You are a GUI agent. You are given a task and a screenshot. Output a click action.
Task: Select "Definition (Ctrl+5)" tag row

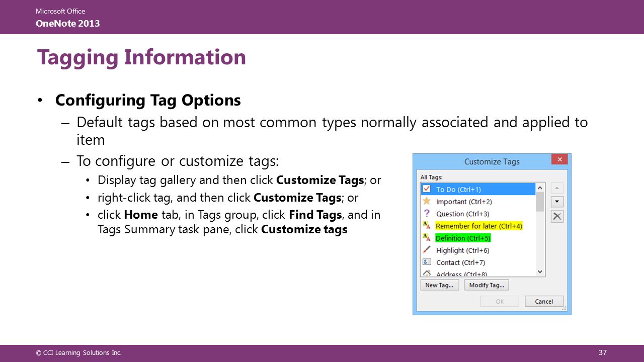point(478,238)
